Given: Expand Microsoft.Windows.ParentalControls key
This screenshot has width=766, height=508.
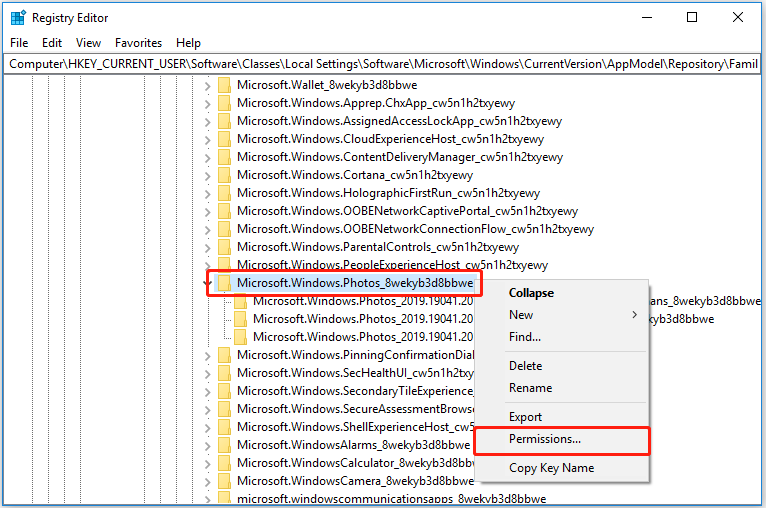Looking at the screenshot, I should point(208,249).
